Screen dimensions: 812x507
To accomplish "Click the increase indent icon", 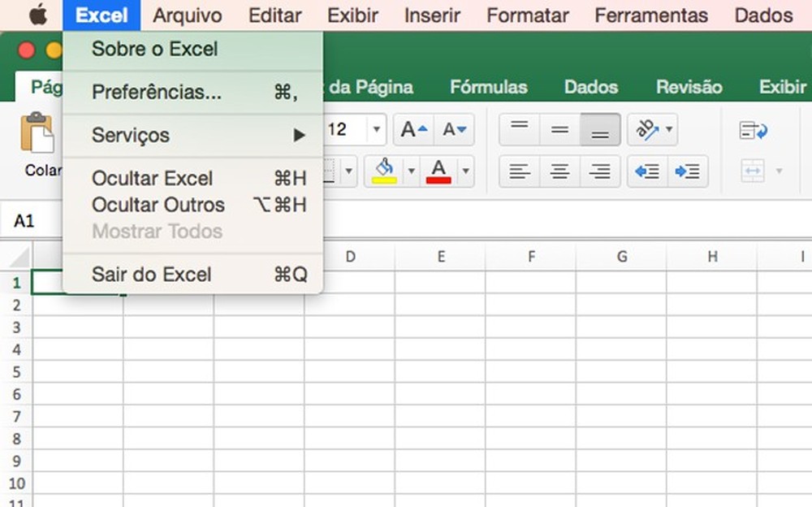I will click(x=689, y=171).
